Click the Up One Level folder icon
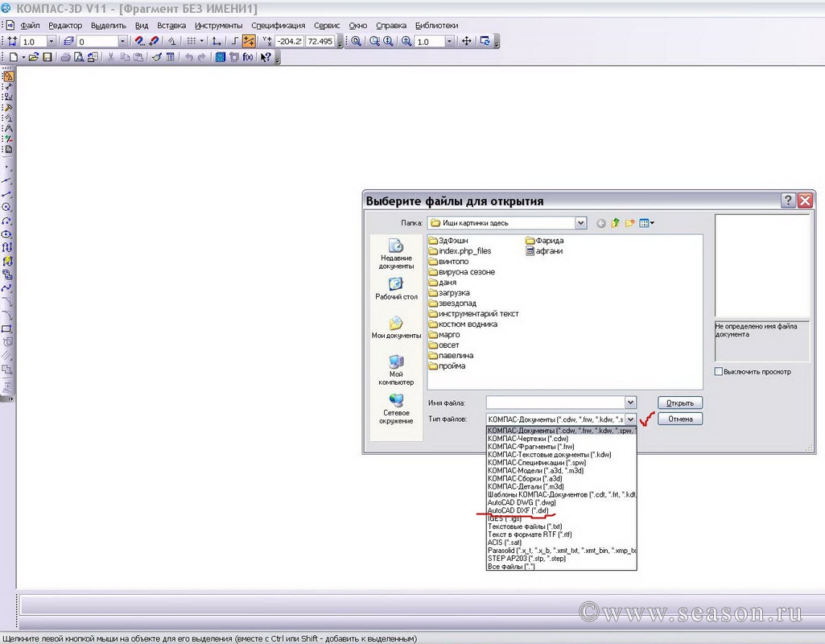825x644 pixels. pyautogui.click(x=616, y=223)
